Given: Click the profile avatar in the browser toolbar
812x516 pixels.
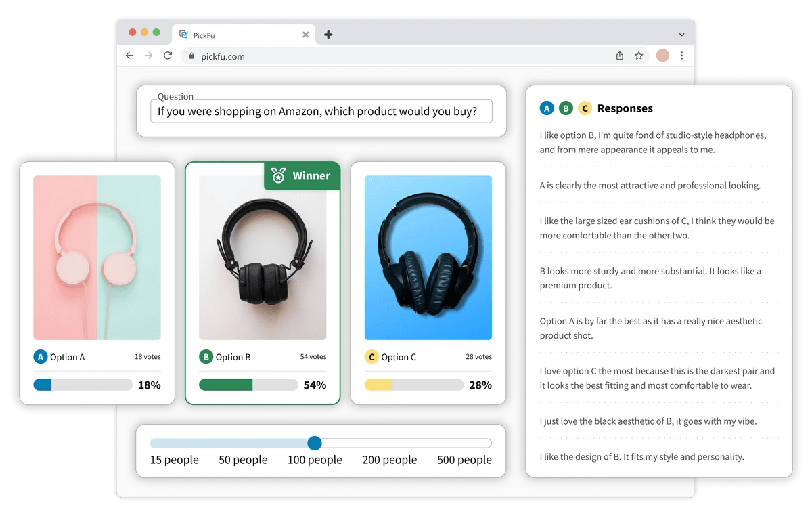Looking at the screenshot, I should [x=662, y=56].
